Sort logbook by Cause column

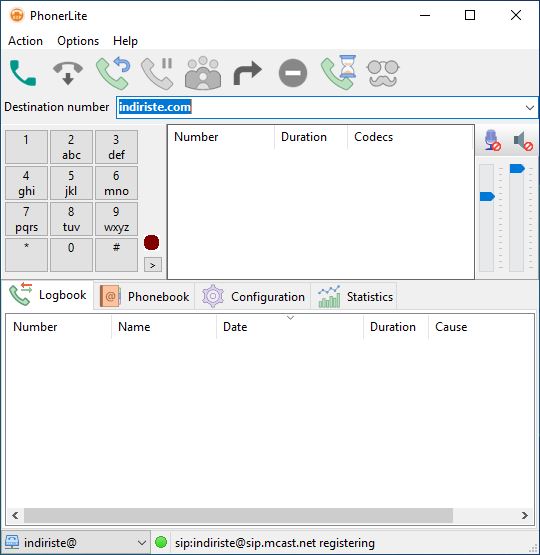coord(481,327)
